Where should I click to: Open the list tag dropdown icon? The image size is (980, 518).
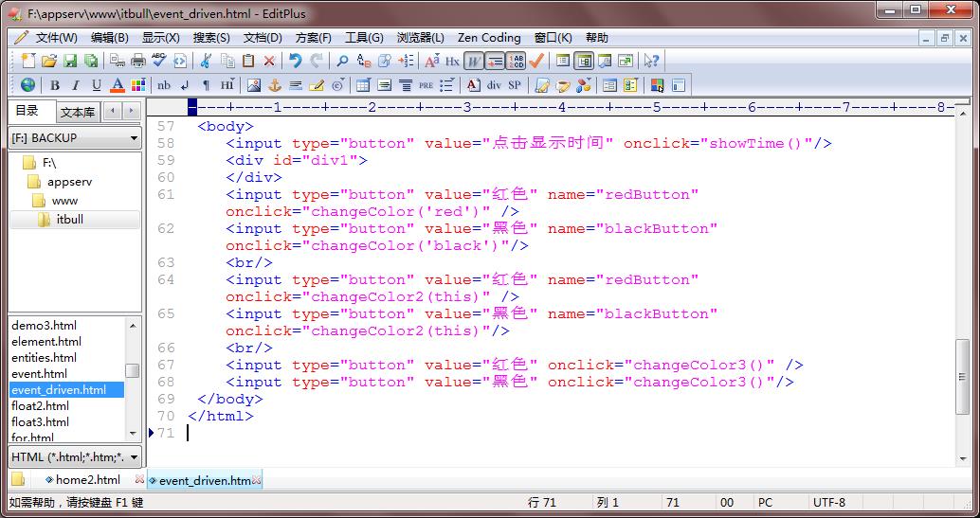tap(446, 84)
